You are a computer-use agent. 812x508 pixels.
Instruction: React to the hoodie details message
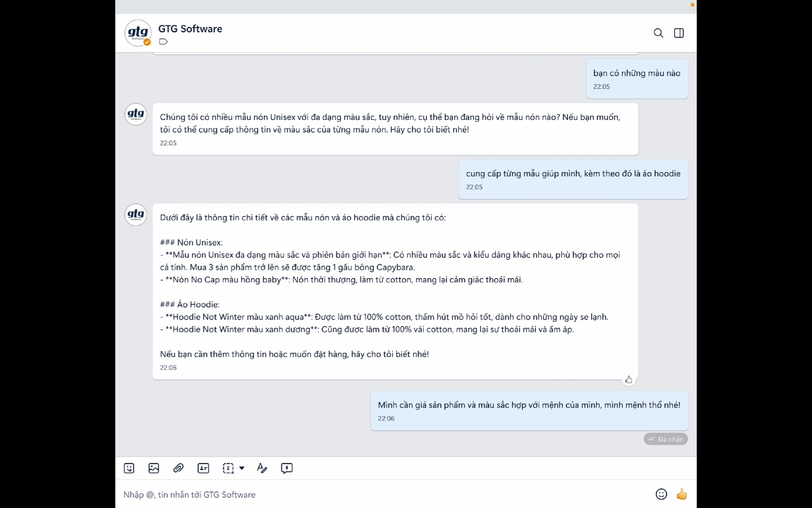(x=629, y=380)
